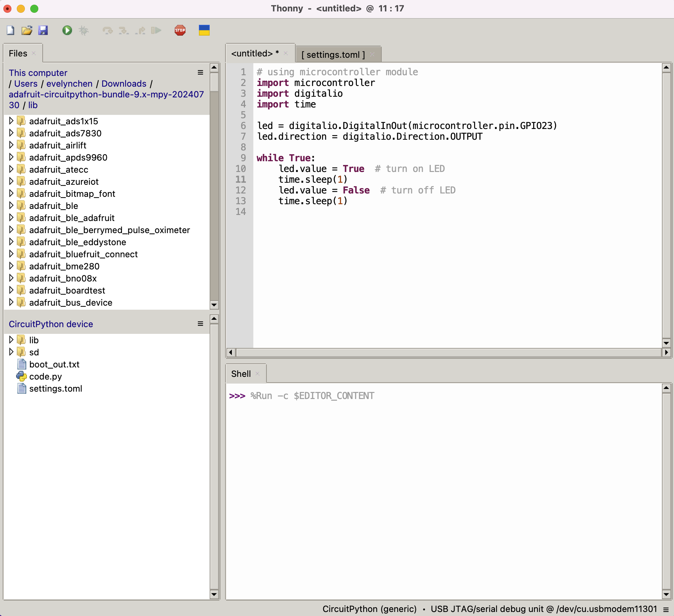674x616 pixels.
Task: Select adafruit_boardtest in file tree
Action: pos(67,291)
